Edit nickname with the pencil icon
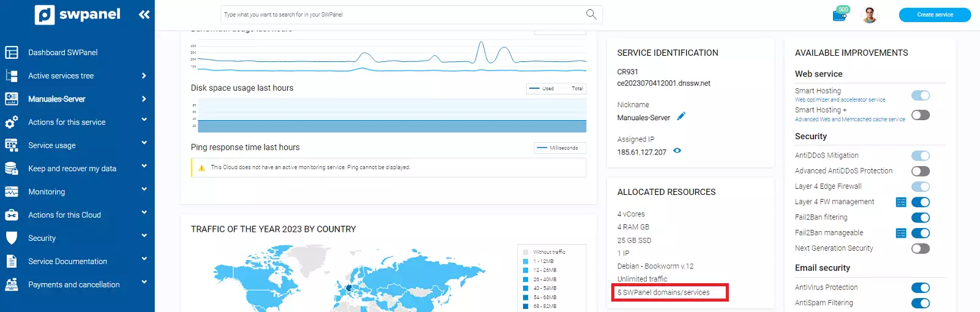Viewport: 980px width, 312px height. tap(681, 116)
